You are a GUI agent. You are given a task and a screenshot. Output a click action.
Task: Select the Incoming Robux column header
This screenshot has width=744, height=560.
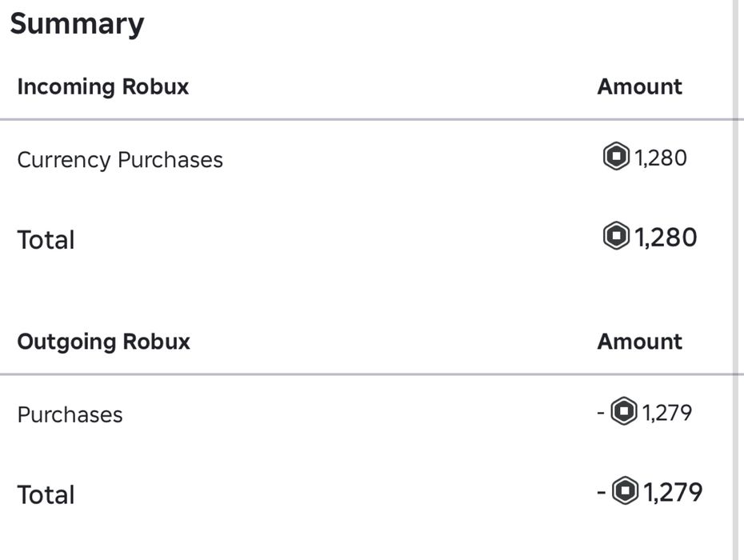coord(103,86)
